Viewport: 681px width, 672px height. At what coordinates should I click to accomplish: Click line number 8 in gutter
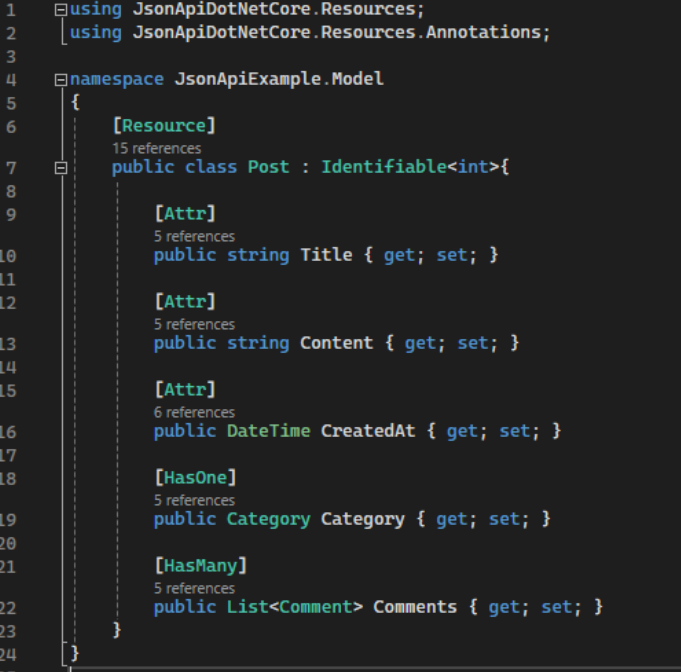[11, 192]
